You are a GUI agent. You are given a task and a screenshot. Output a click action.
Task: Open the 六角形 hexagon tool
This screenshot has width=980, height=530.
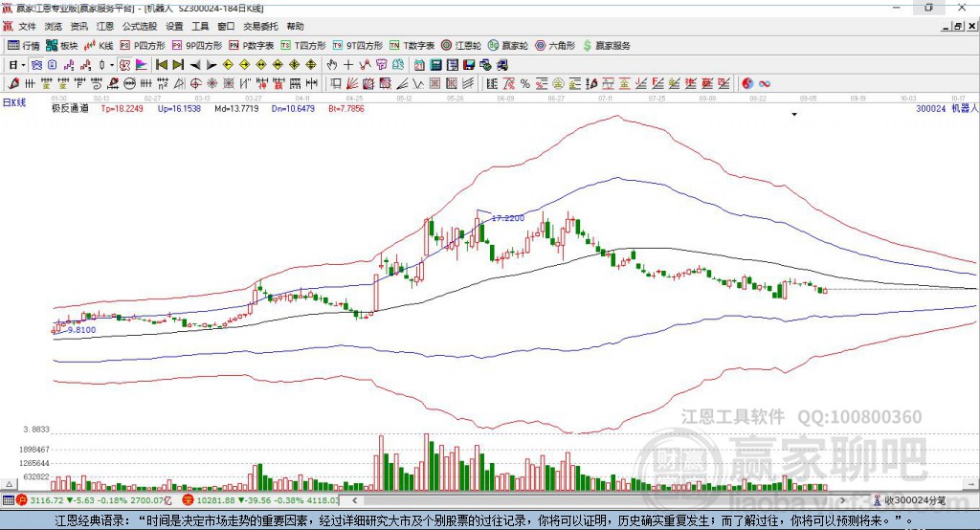click(x=555, y=46)
